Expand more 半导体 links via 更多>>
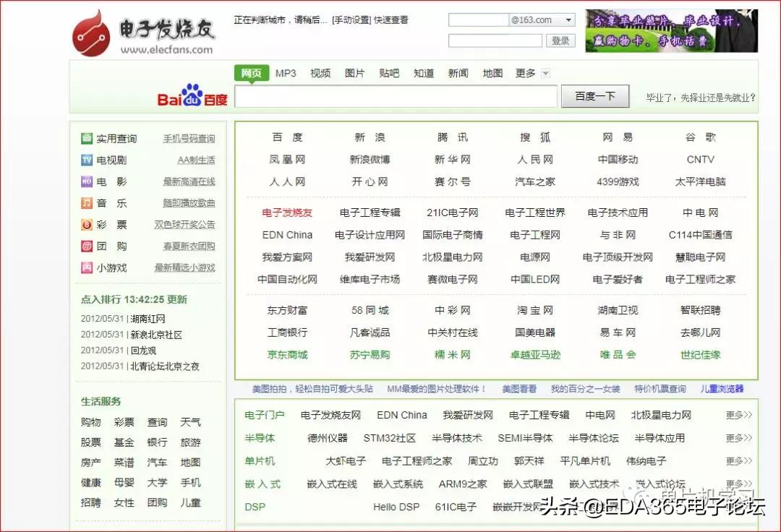The image size is (781, 532). tap(737, 437)
